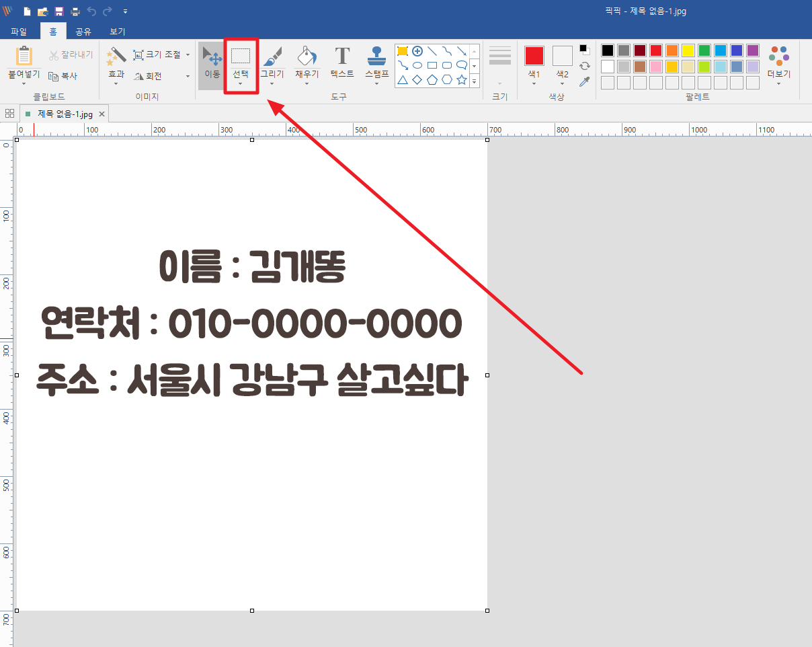This screenshot has height=647, width=812.
Task: Select the 제목 없음-1.jpg document tab
Action: pyautogui.click(x=65, y=114)
